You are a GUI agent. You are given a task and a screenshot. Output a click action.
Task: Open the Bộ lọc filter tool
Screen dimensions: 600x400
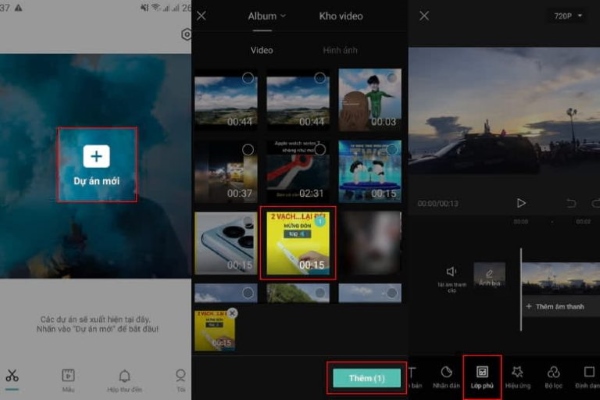pyautogui.click(x=553, y=377)
